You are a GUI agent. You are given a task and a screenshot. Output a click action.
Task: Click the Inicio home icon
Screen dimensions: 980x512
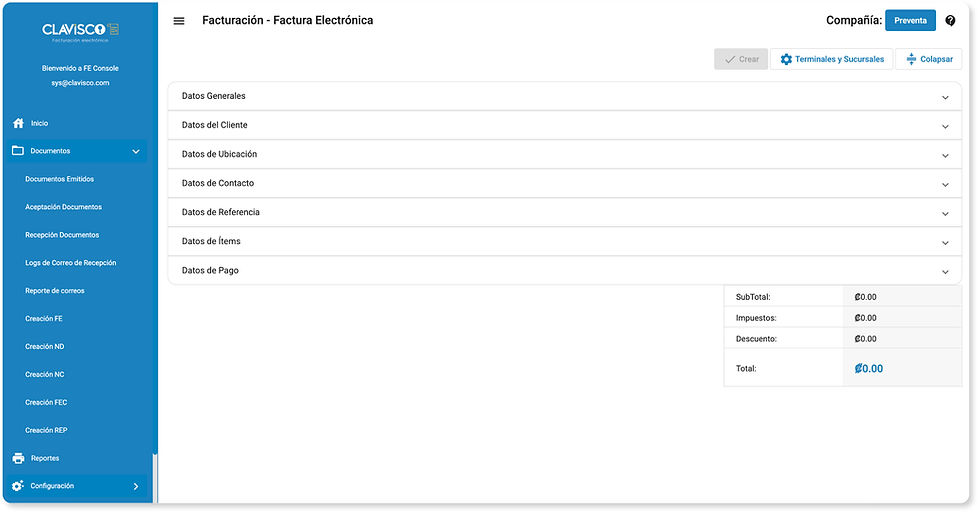click(18, 123)
